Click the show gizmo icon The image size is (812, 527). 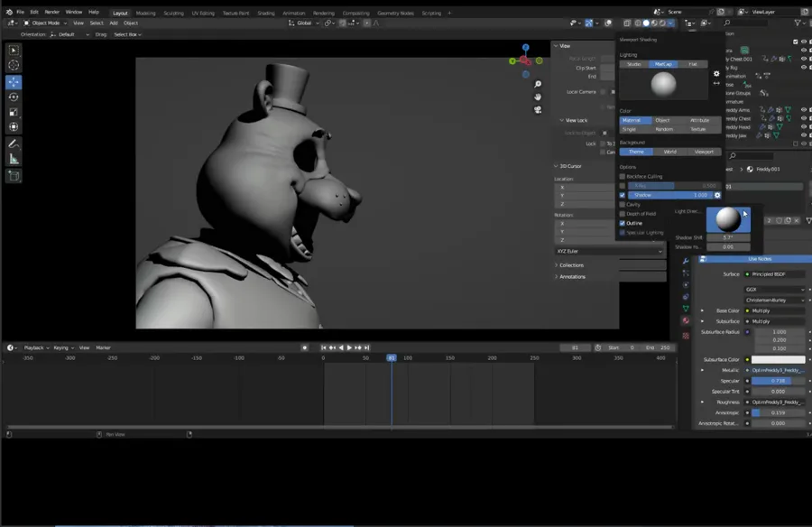[x=589, y=23]
